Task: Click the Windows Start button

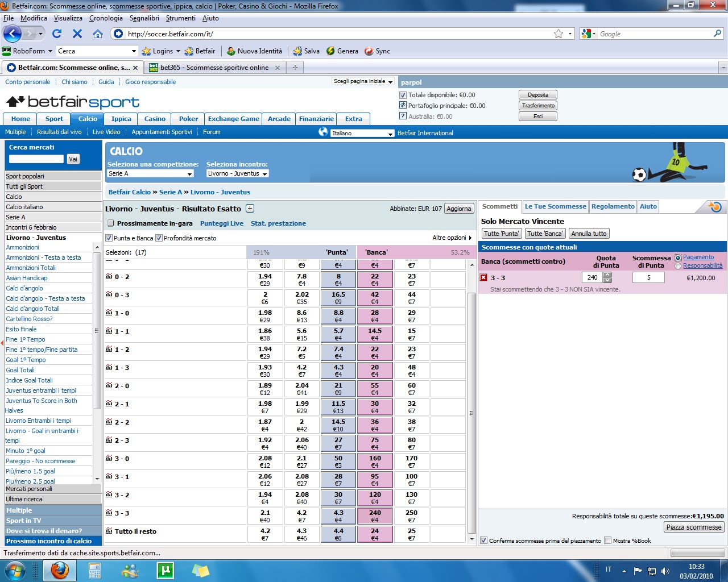Action: pos(14,570)
